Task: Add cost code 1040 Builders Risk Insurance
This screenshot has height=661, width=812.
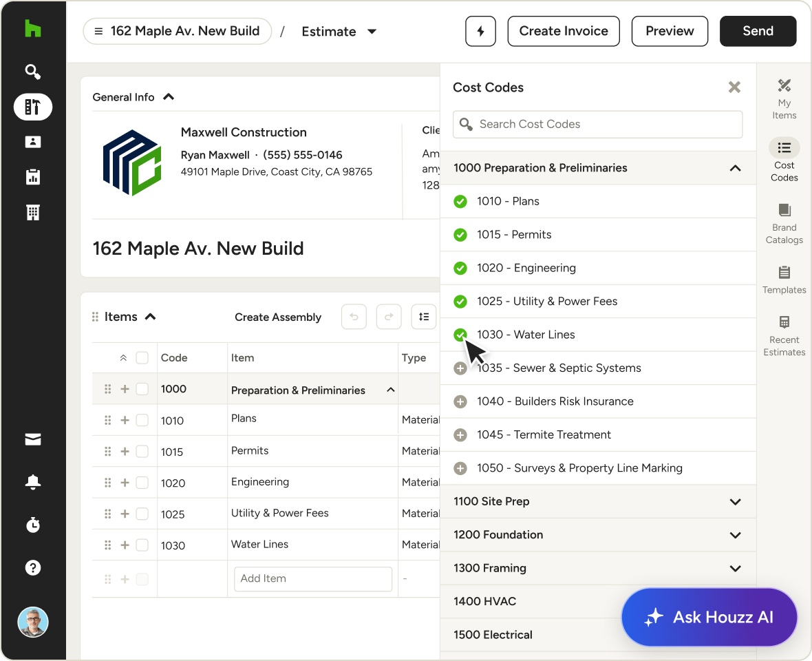Action: tap(460, 401)
